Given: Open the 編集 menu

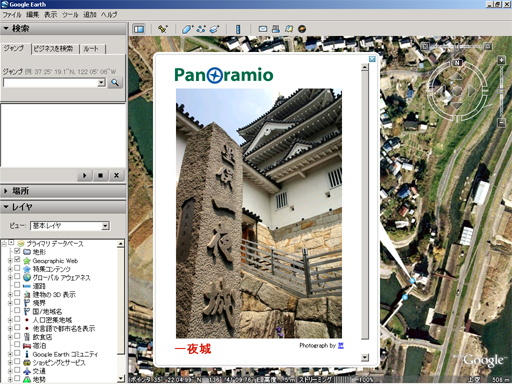Looking at the screenshot, I should pos(33,15).
